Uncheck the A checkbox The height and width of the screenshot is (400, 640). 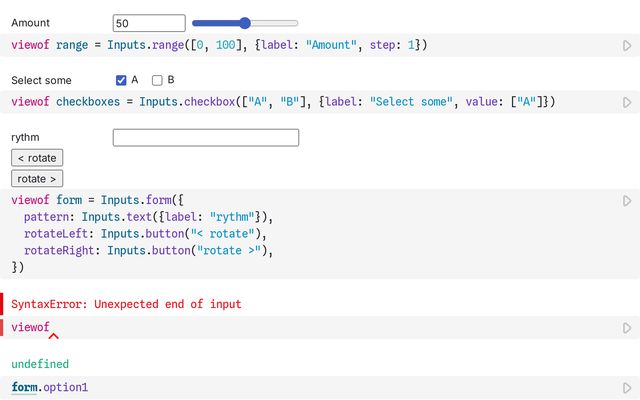point(122,80)
